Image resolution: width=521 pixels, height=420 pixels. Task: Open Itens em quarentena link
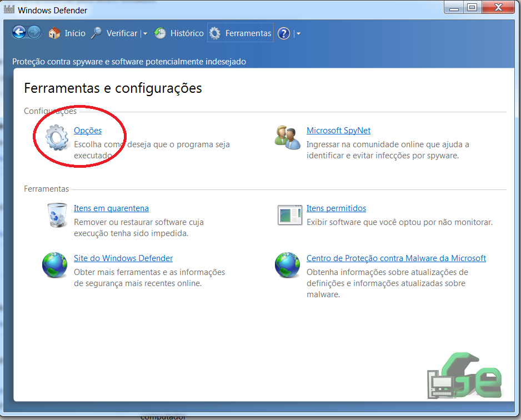pyautogui.click(x=111, y=208)
